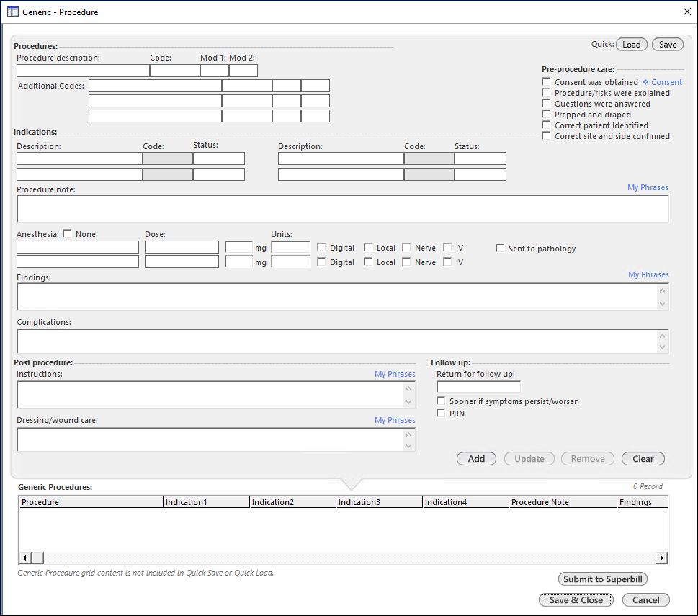Toggle PRN follow up checkbox
Image resolution: width=698 pixels, height=616 pixels.
(441, 413)
